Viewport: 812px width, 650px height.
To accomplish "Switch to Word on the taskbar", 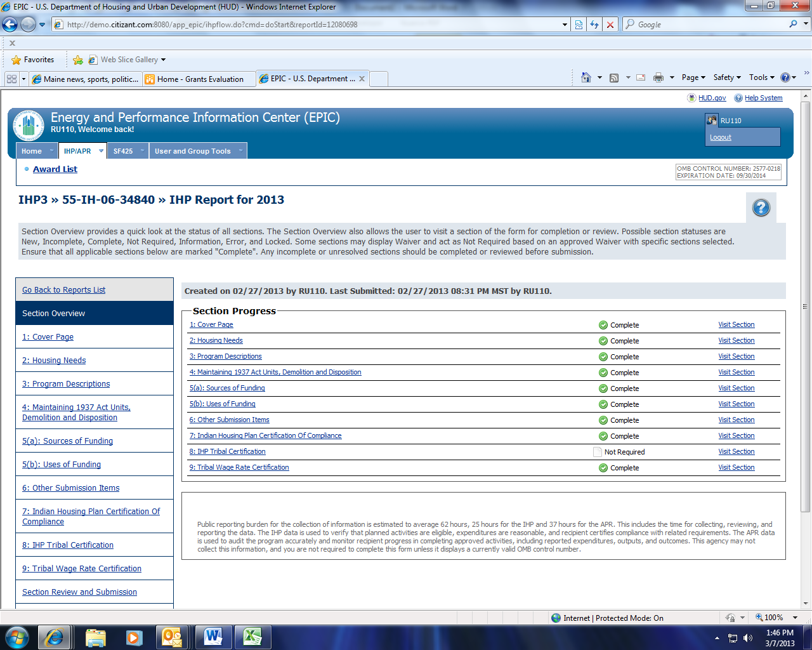I will pyautogui.click(x=214, y=637).
